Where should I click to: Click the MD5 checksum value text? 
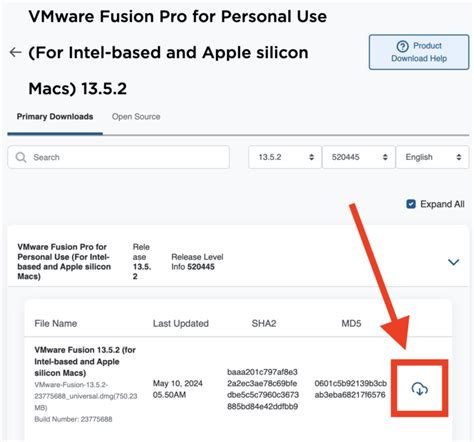point(351,389)
